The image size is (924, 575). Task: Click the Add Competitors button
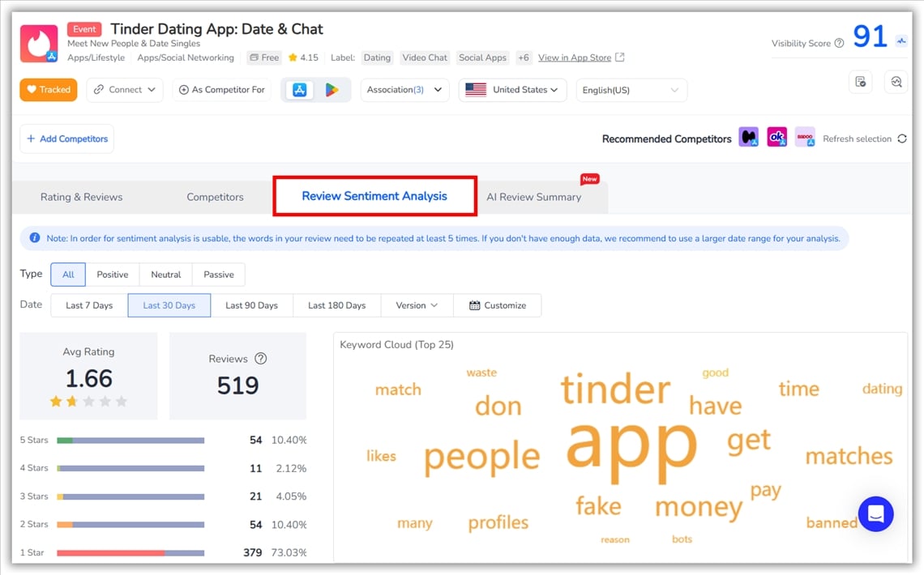click(x=66, y=138)
